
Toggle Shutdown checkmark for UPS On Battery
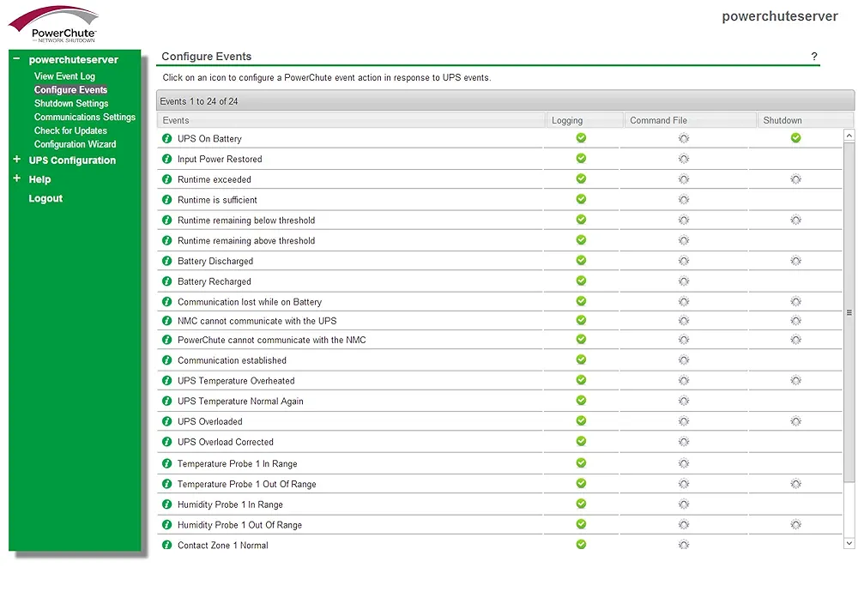point(795,137)
